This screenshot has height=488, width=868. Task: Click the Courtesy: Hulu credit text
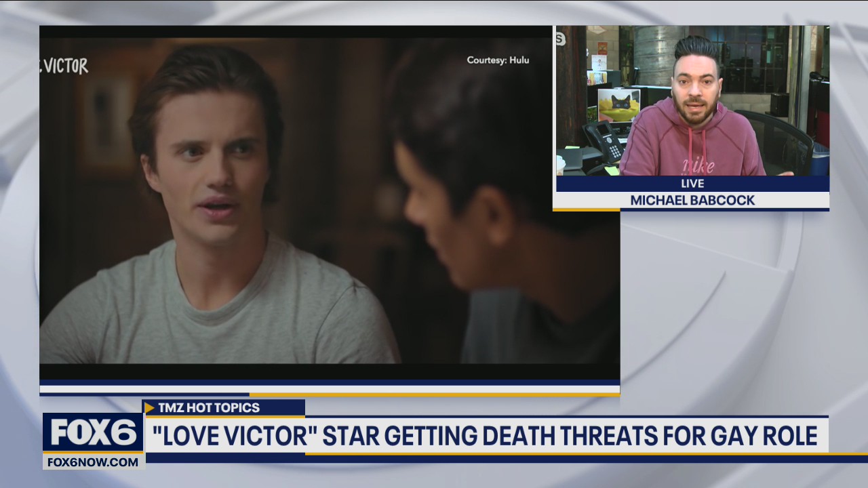(498, 60)
